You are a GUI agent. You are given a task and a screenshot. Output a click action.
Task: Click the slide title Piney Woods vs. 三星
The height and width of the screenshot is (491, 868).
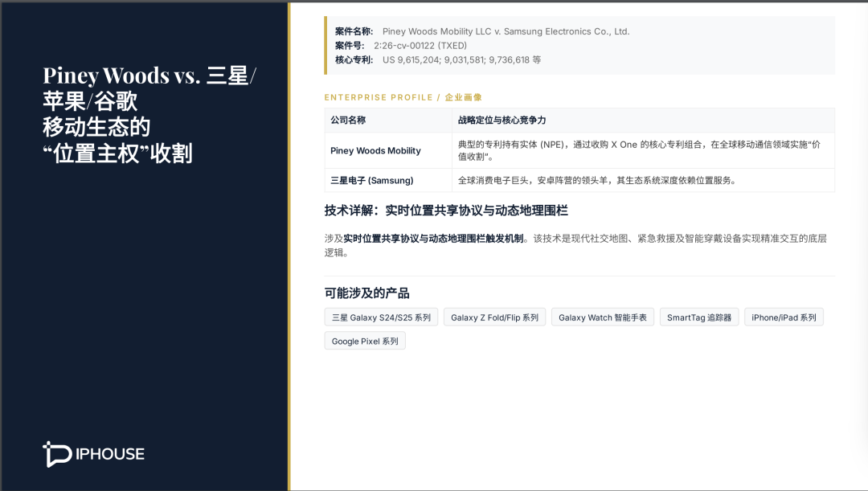149,76
